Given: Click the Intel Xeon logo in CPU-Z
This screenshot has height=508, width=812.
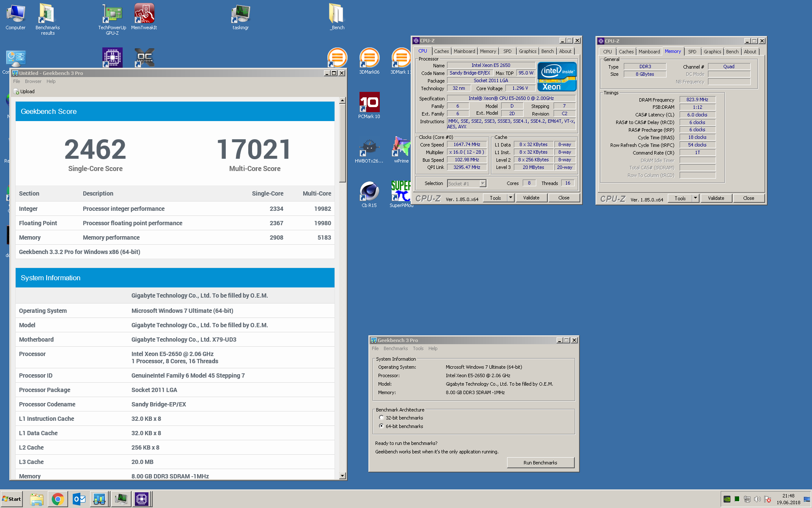Looking at the screenshot, I should tap(557, 77).
